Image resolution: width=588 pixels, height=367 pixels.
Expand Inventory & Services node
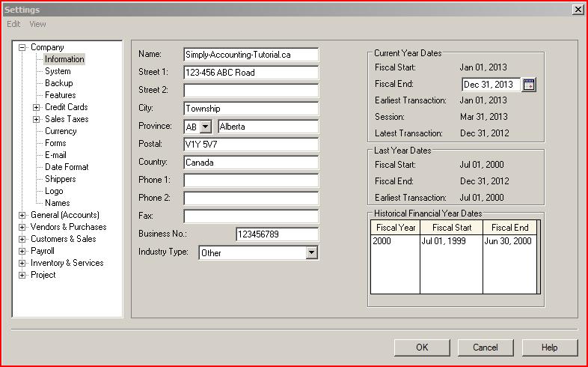(22, 264)
